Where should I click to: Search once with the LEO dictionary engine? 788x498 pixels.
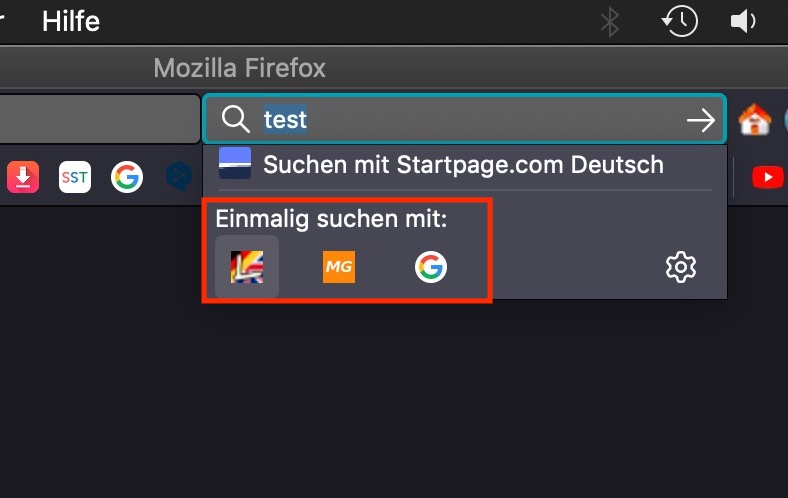coord(247,267)
